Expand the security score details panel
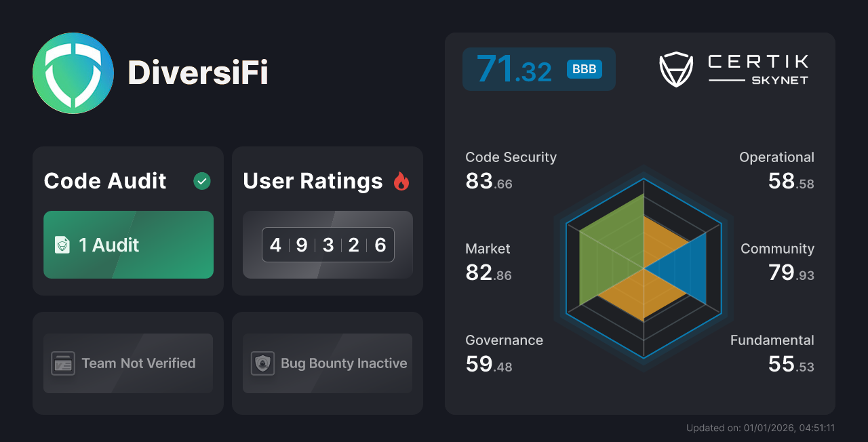Image resolution: width=868 pixels, height=442 pixels. (x=640, y=224)
